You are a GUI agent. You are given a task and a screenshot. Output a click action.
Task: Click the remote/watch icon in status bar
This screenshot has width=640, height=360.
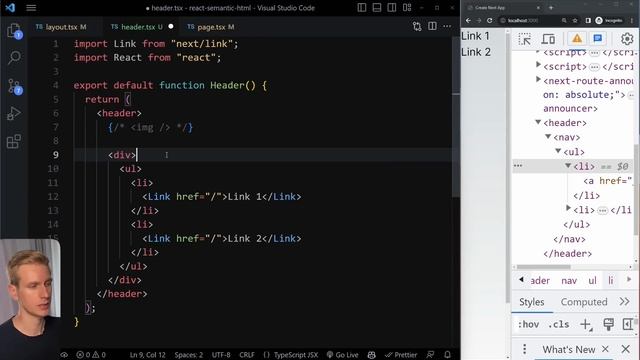[x=64, y=355]
